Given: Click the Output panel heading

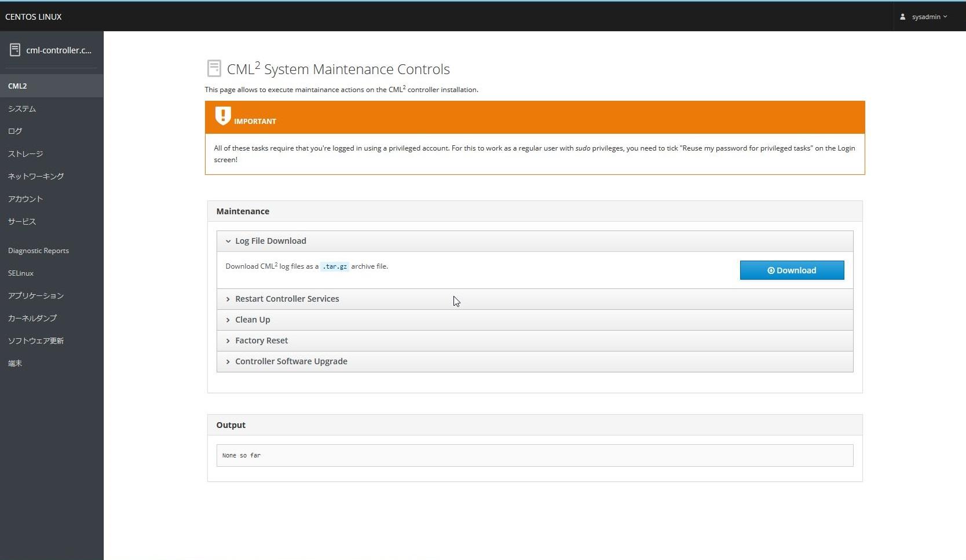Looking at the screenshot, I should [231, 425].
